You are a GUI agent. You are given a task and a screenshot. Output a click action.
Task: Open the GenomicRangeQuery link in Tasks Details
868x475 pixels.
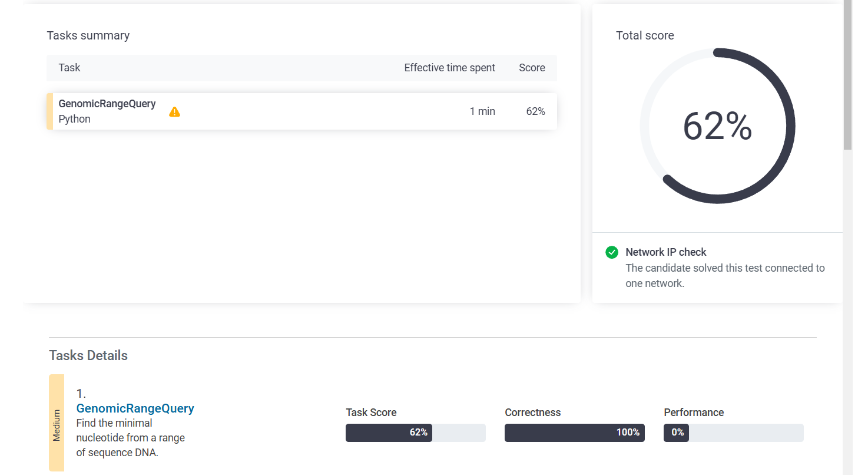pyautogui.click(x=135, y=408)
